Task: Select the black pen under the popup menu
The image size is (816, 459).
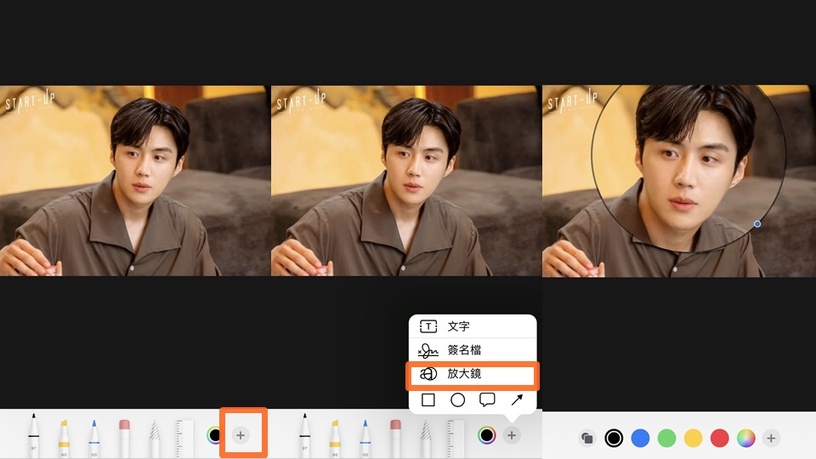Action: pos(304,436)
